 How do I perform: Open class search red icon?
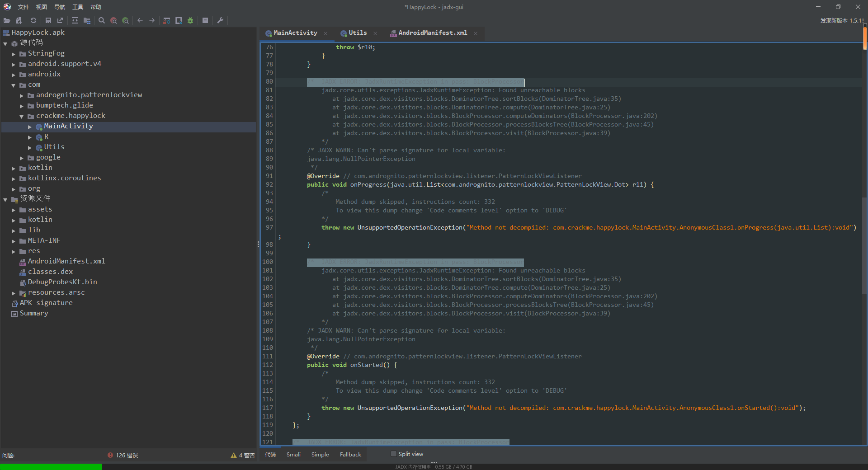pos(113,20)
